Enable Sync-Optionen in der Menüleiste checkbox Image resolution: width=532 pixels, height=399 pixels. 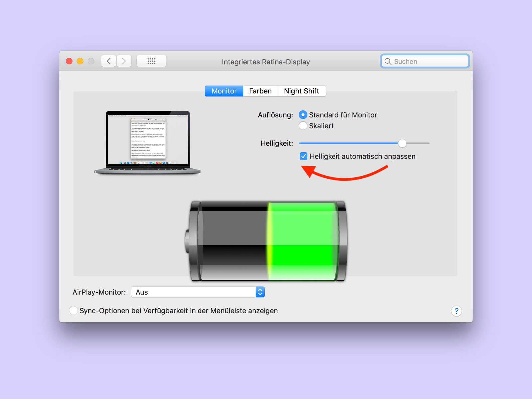pyautogui.click(x=73, y=311)
